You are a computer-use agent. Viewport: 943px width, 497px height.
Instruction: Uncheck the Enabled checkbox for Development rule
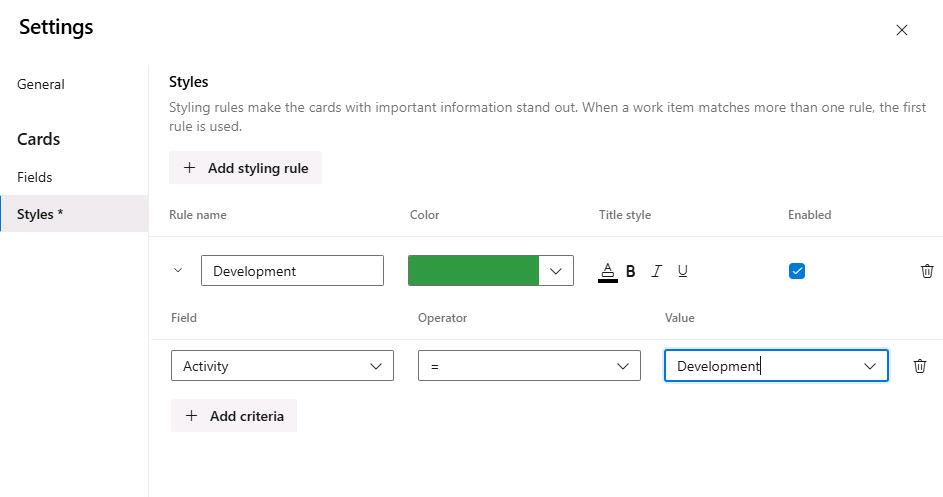pyautogui.click(x=797, y=271)
